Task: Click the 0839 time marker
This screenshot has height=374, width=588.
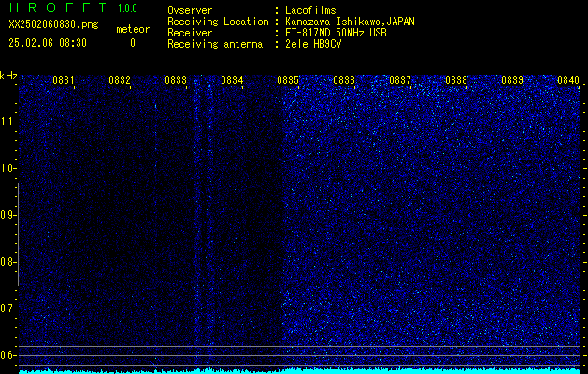Action: click(x=512, y=80)
